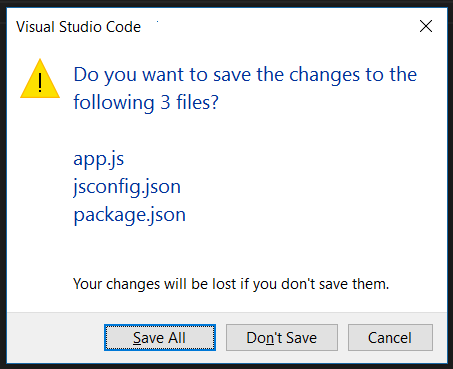This screenshot has height=369, width=453.
Task: Click empty title bar area beside the title
Action: click(x=280, y=27)
